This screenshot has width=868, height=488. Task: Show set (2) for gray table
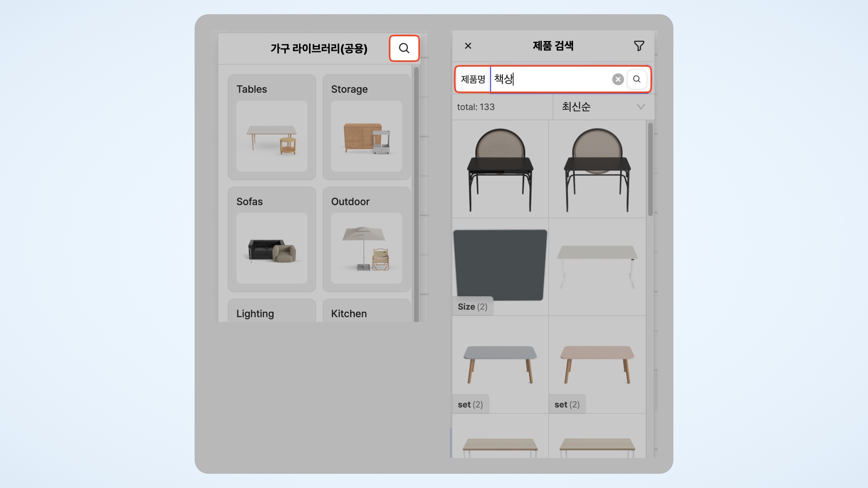[x=471, y=404]
